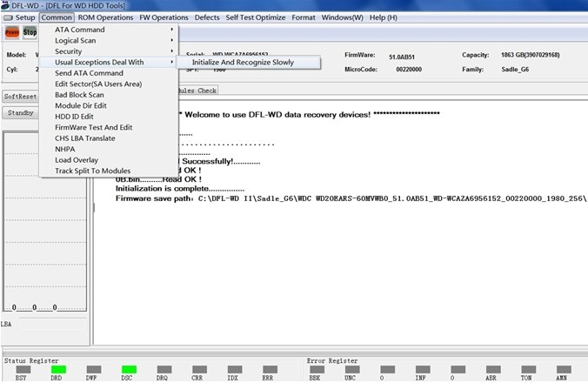Click the DFL-WD application title icon
This screenshot has width=588, height=383.
[x=5, y=5]
